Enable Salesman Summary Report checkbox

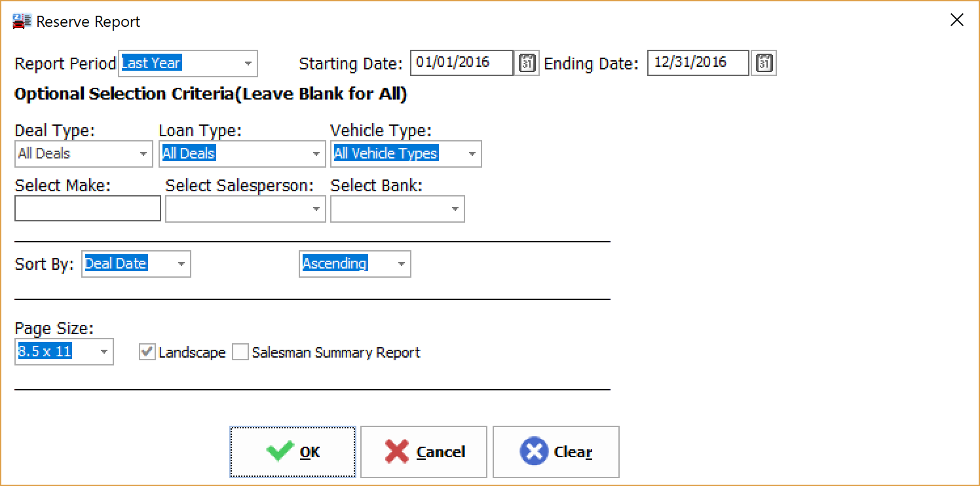point(241,352)
